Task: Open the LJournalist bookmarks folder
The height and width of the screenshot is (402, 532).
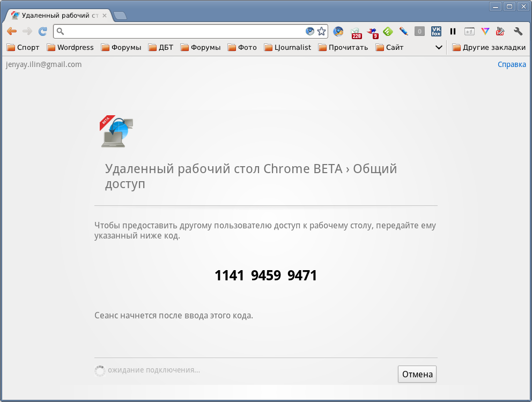Action: (x=287, y=48)
